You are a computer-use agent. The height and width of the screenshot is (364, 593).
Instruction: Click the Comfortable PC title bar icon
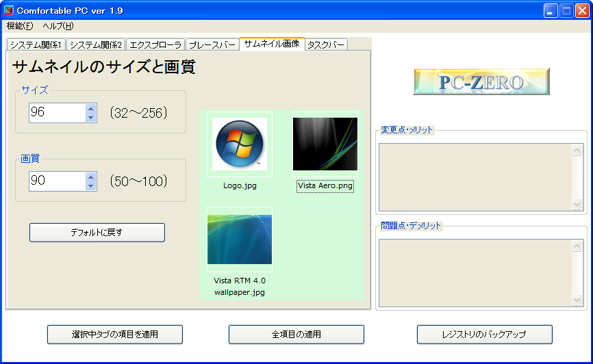point(9,10)
